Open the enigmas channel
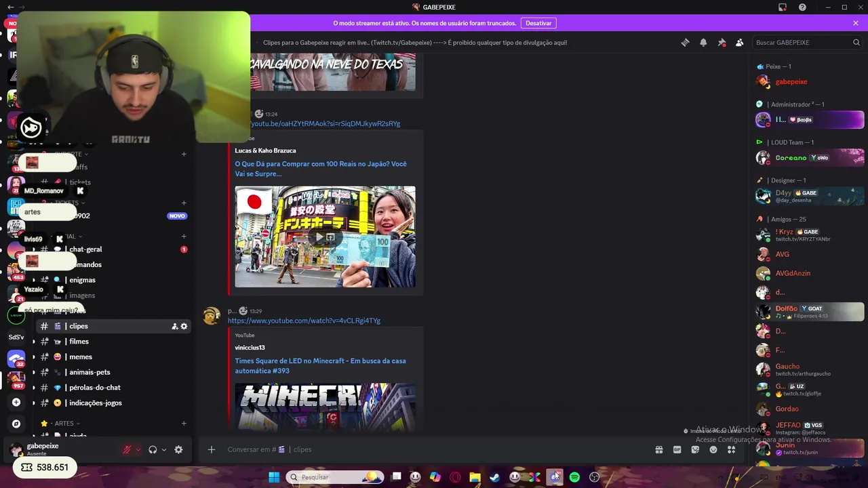868x488 pixels. point(112,280)
